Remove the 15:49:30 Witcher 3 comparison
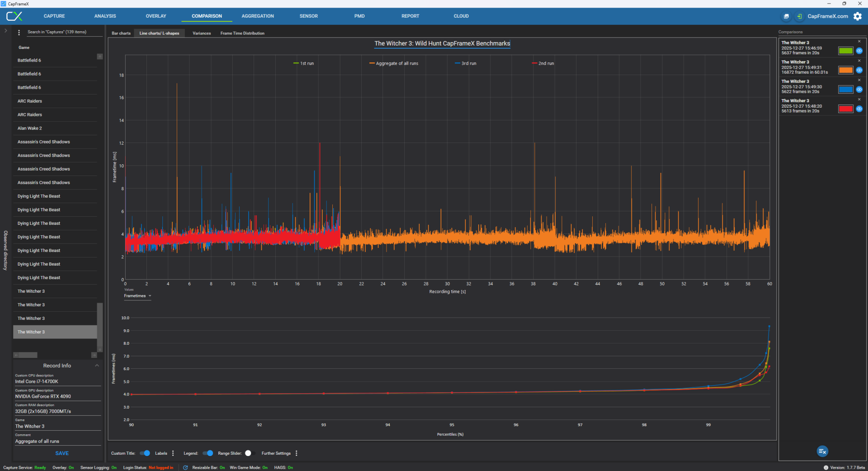The width and height of the screenshot is (868, 471). click(859, 80)
